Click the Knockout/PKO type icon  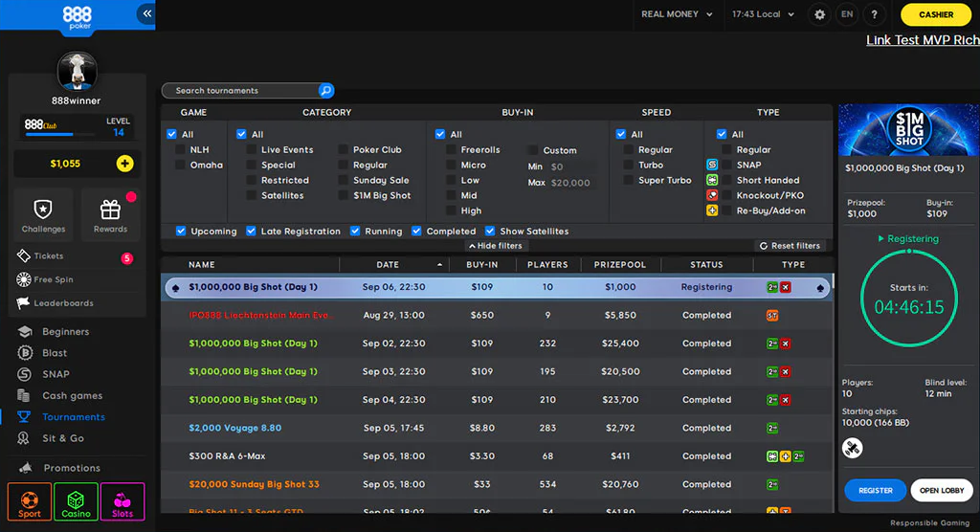(712, 195)
